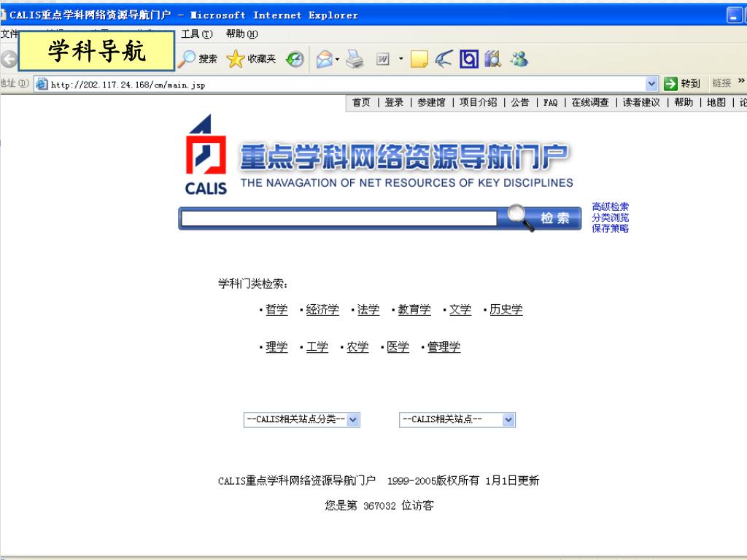
Task: Open FAQ in top navigation
Action: click(x=550, y=102)
